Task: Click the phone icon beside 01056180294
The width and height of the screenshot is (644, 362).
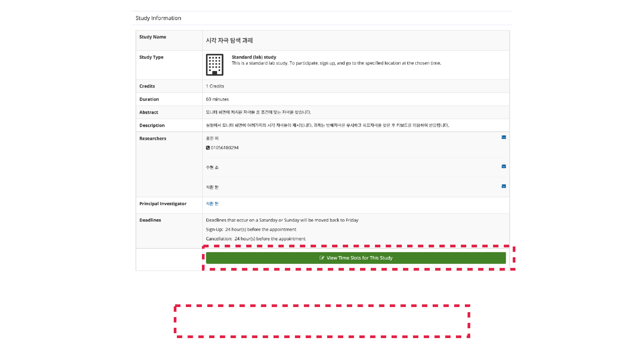Action: point(208,148)
